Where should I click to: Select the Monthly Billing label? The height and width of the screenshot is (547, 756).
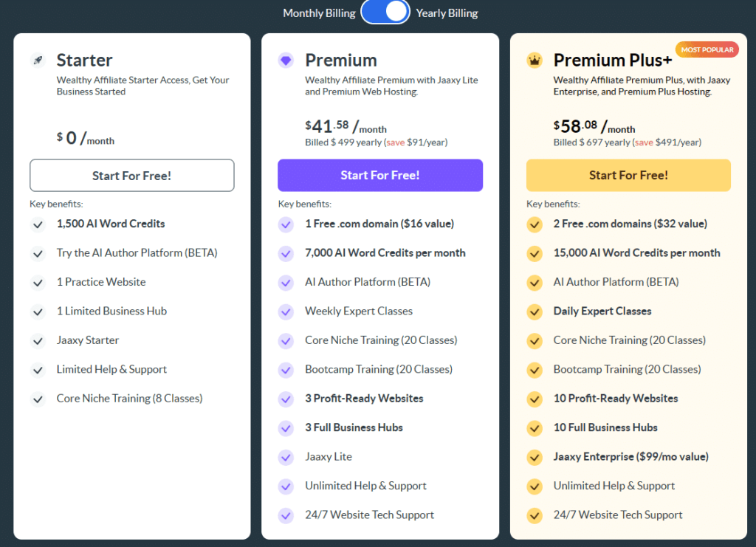(319, 13)
